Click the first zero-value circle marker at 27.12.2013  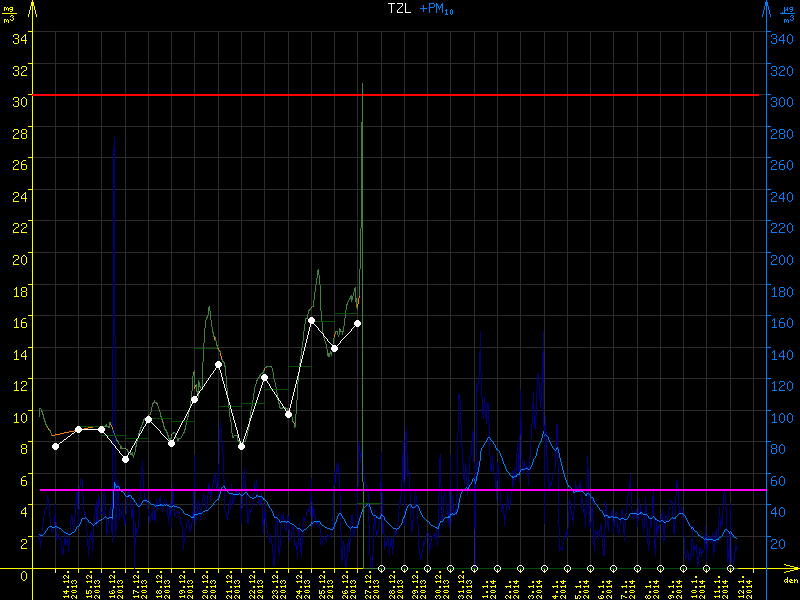click(x=381, y=568)
